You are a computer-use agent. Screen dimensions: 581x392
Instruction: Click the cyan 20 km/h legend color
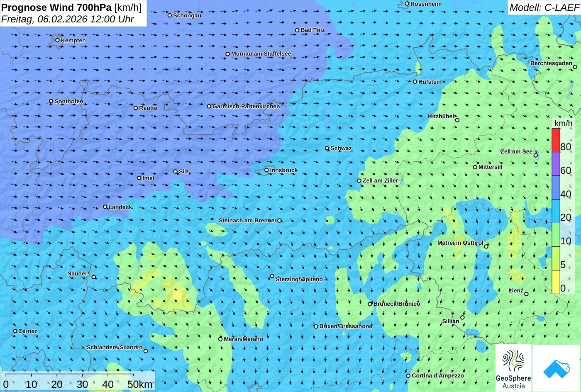[556, 211]
